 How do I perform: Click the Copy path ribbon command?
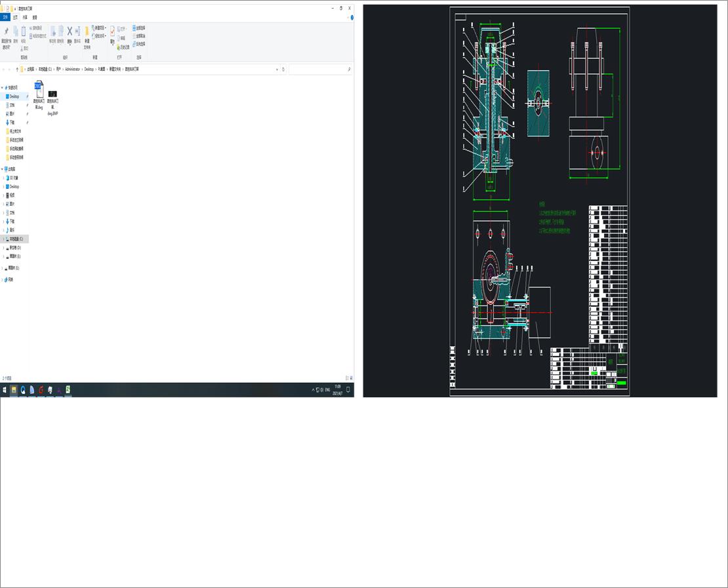pyautogui.click(x=36, y=28)
